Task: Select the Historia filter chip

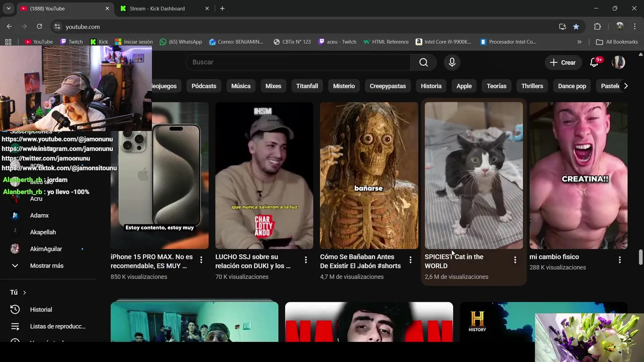Action: (431, 86)
